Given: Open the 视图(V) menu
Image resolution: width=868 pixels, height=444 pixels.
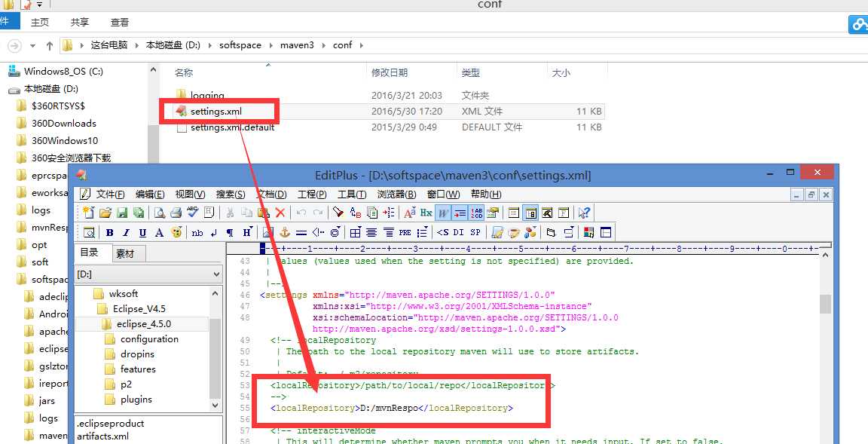Looking at the screenshot, I should (190, 194).
